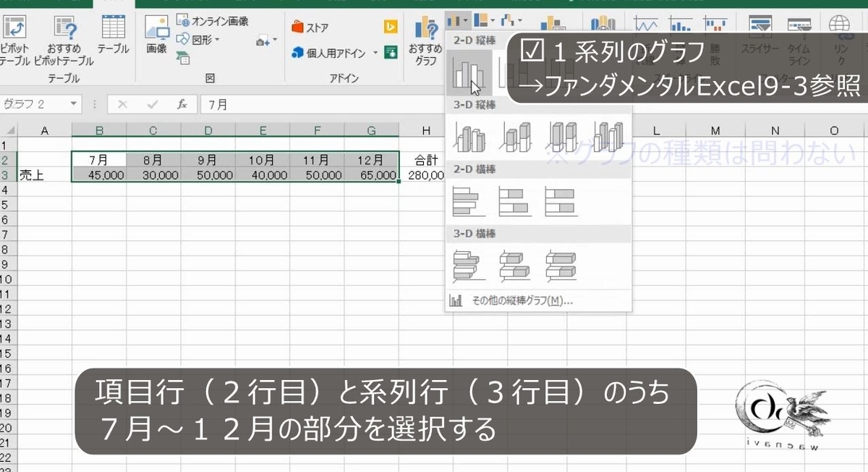Viewport: 868px width, 472px height.
Task: Choose 3-D 100% stacked column chart
Action: [562, 135]
